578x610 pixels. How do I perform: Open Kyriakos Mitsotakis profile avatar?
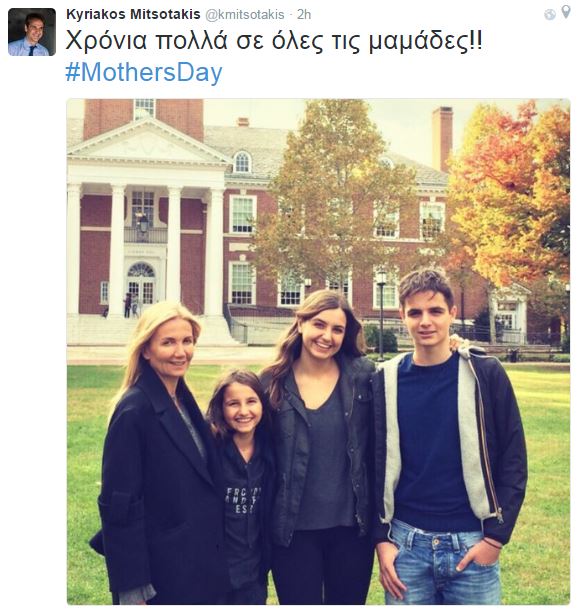(x=32, y=32)
